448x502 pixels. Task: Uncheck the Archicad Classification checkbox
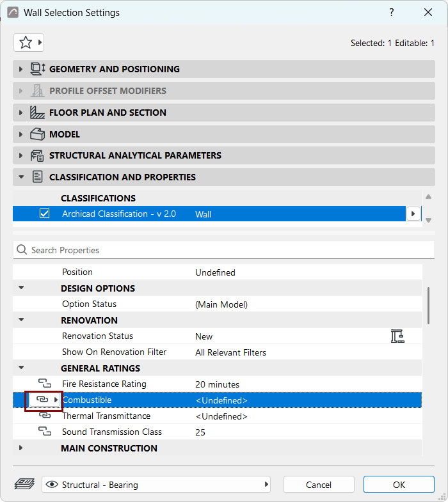click(x=44, y=214)
